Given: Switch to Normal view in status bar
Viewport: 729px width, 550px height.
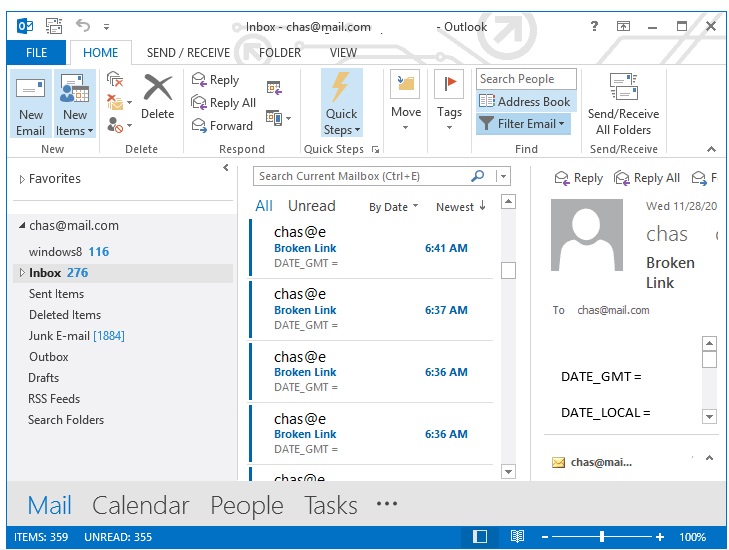Looking at the screenshot, I should (x=480, y=537).
